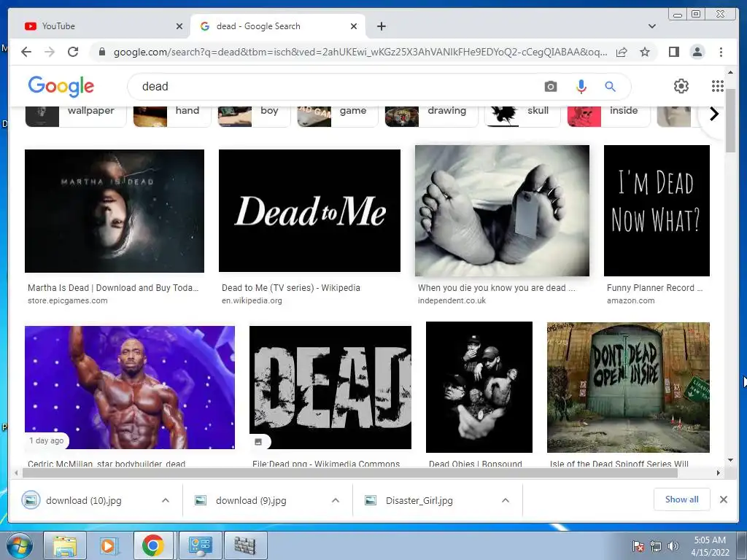Show more filter chips with right arrow
Viewport: 747px width, 560px height.
point(713,114)
